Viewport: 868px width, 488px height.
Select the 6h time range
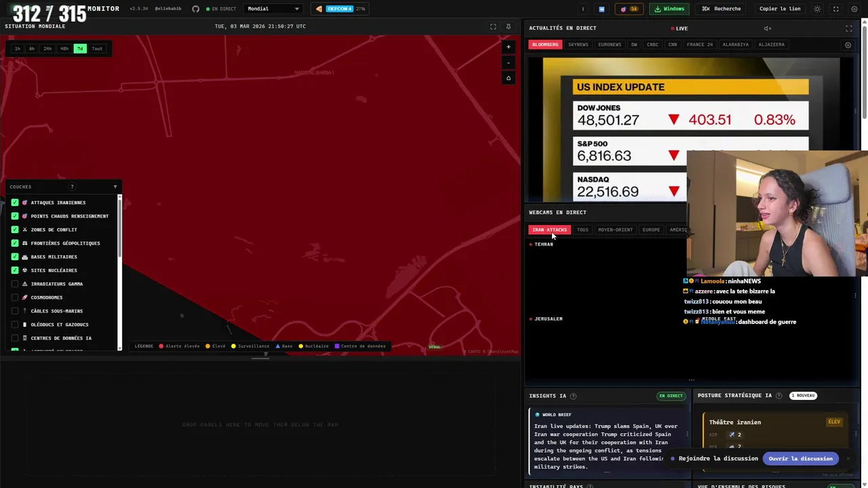tap(32, 49)
